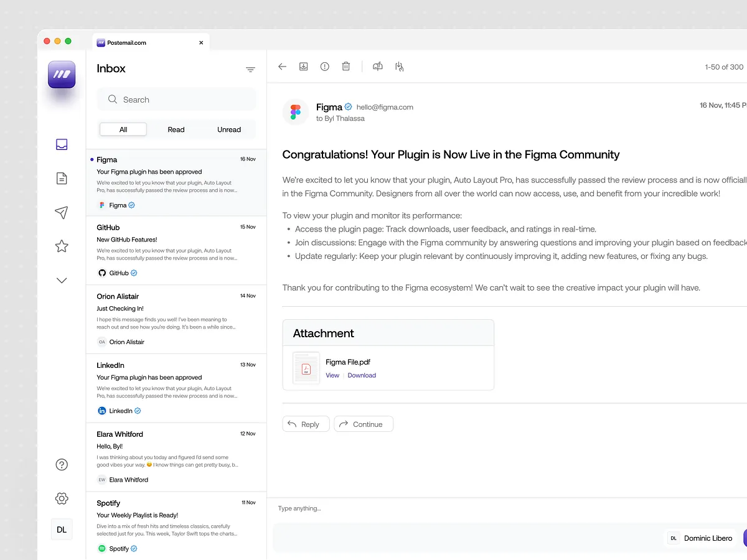The width and height of the screenshot is (747, 560).
Task: Archive the open email using the toolbar
Action: click(303, 67)
